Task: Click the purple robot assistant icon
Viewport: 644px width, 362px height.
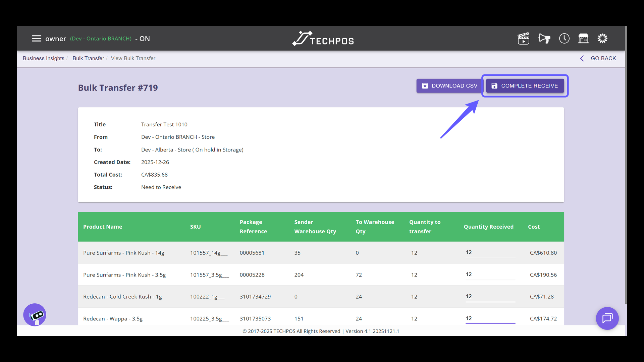Action: [35, 315]
